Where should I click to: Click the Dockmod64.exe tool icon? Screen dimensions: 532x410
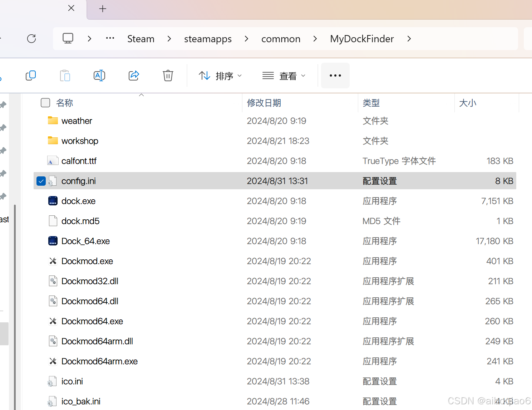(x=53, y=321)
